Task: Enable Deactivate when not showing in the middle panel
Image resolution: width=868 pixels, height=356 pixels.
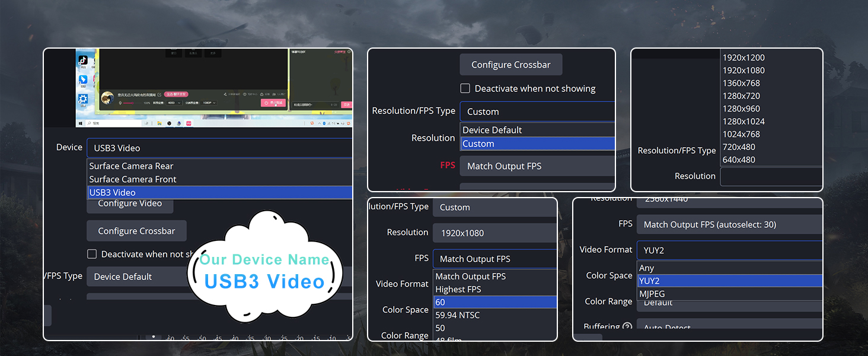Action: [x=466, y=88]
